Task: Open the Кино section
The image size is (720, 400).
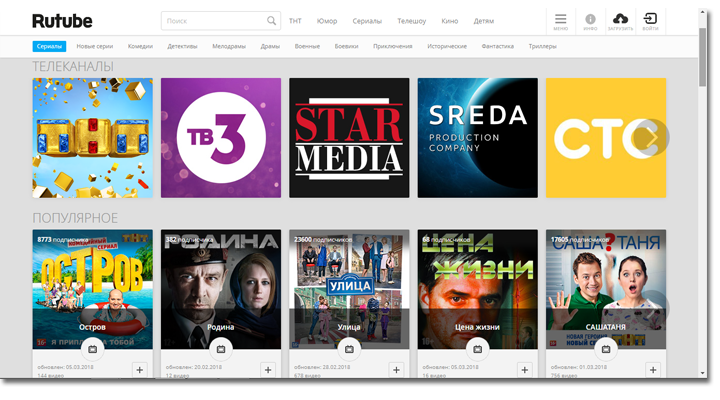Action: point(450,21)
